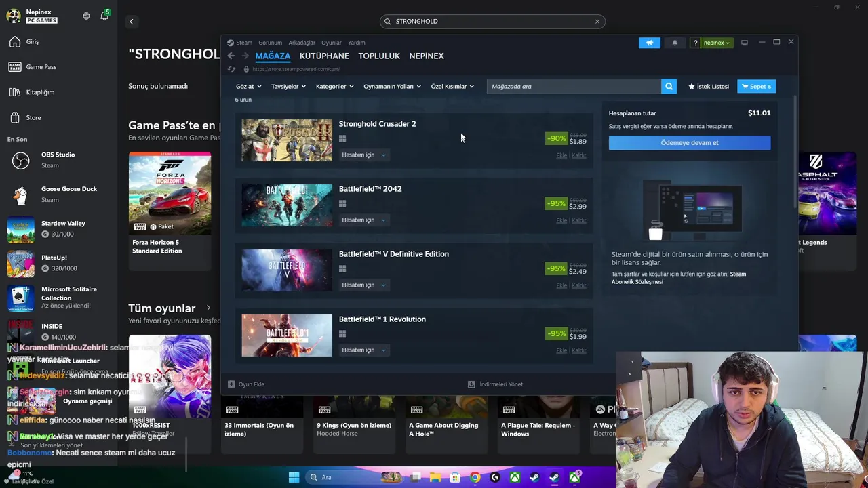Open Arkadaşlar menu
Viewport: 868px width, 488px height.
point(302,43)
